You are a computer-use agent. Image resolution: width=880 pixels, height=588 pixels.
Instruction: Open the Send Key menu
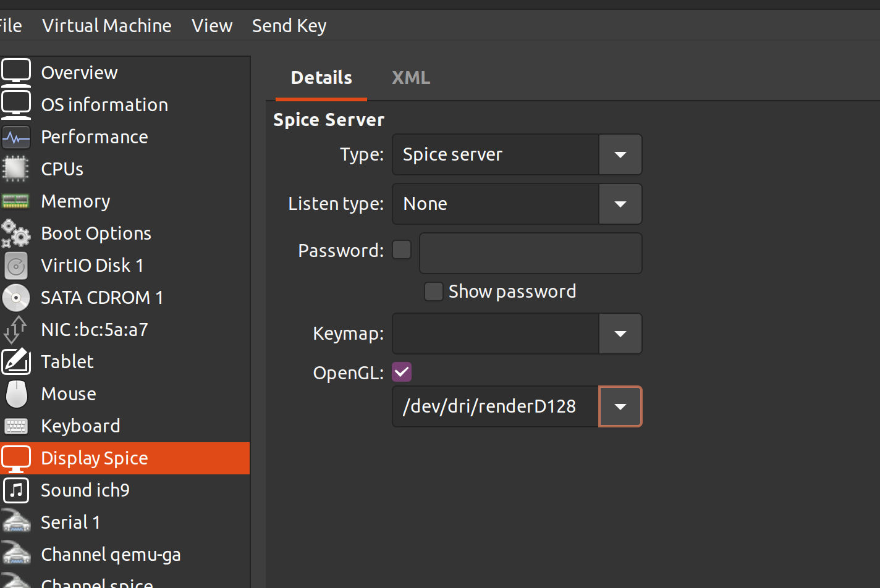[289, 26]
